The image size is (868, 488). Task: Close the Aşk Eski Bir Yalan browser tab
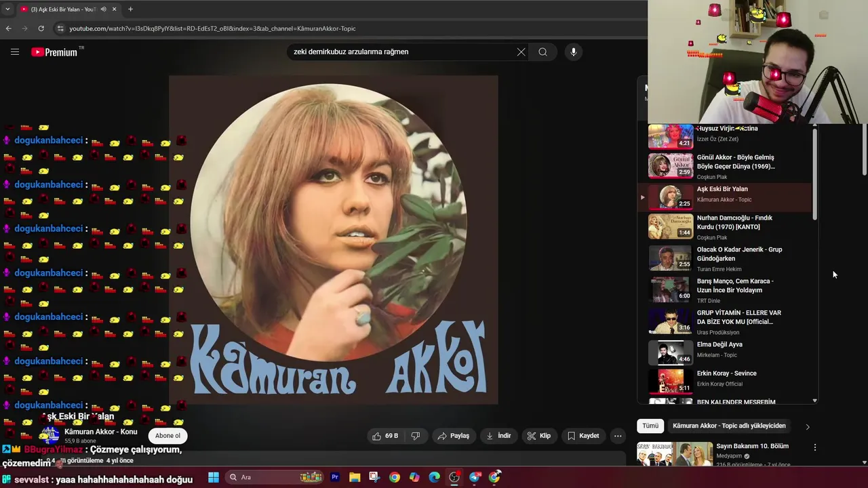pos(114,9)
